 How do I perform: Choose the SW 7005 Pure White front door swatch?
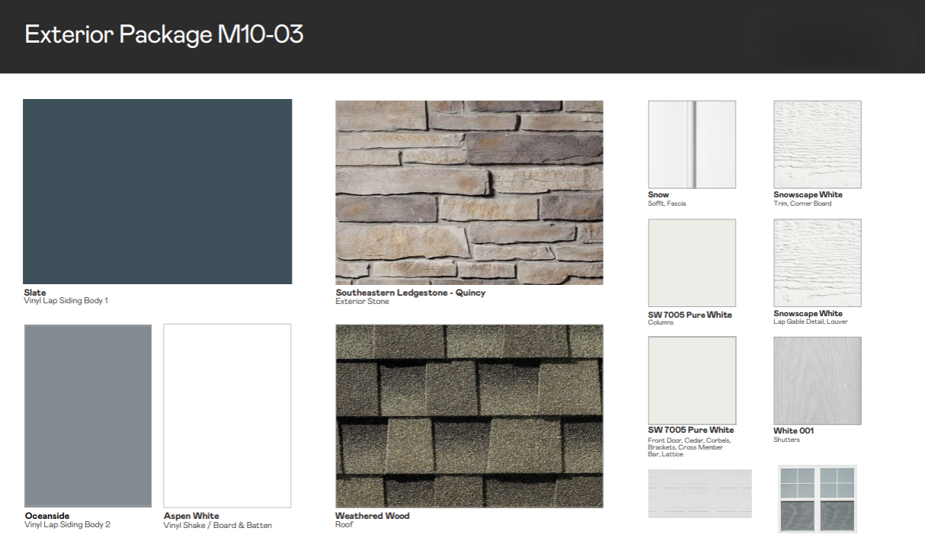[692, 380]
